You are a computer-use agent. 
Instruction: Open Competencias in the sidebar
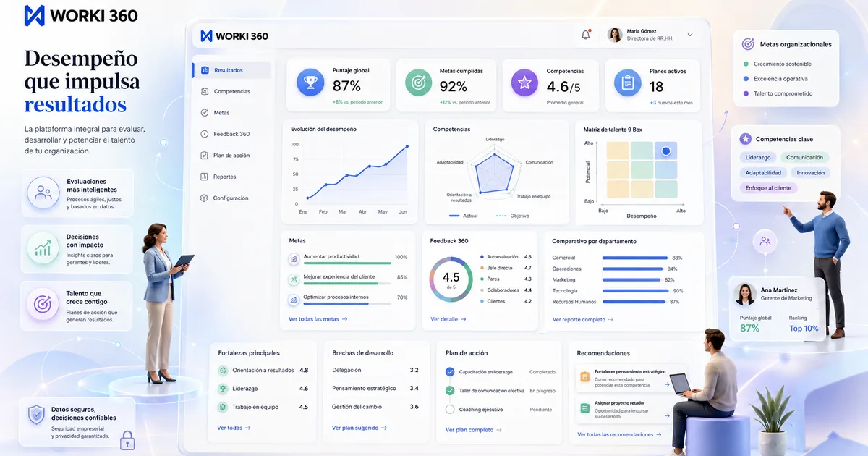click(x=231, y=91)
